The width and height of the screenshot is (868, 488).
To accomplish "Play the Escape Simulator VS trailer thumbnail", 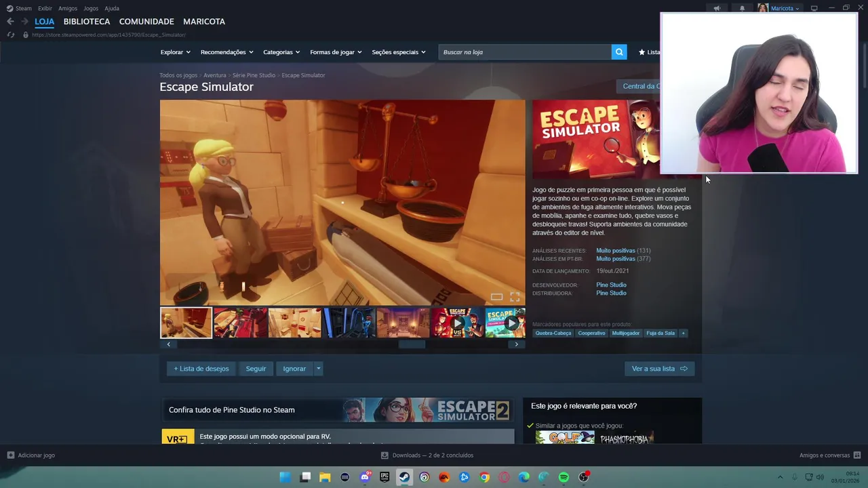I will tap(457, 323).
